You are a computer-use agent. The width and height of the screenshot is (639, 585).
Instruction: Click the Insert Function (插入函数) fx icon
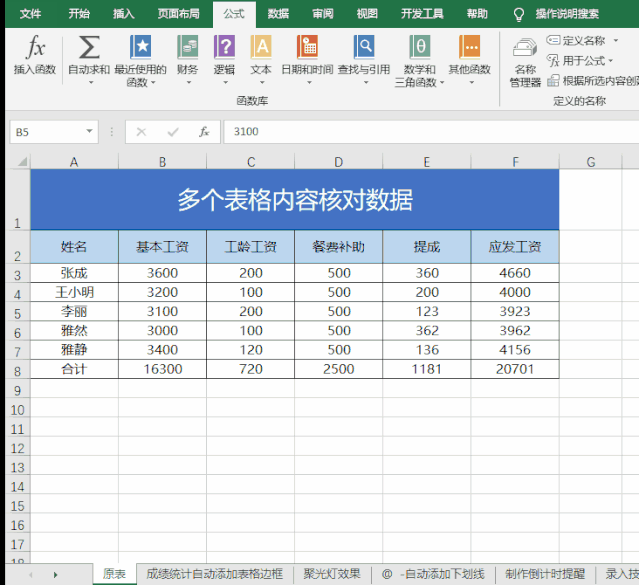coord(35,47)
